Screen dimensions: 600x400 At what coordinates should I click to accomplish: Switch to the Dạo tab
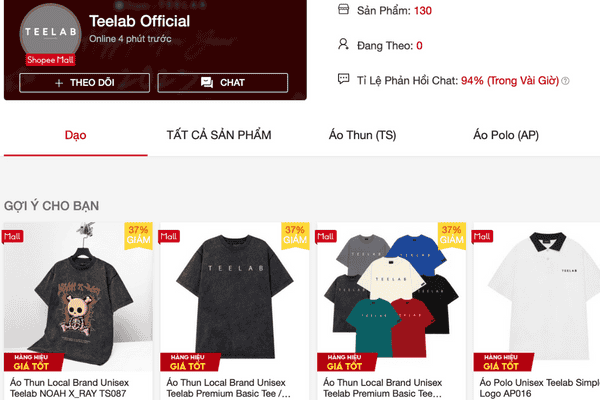click(x=75, y=135)
